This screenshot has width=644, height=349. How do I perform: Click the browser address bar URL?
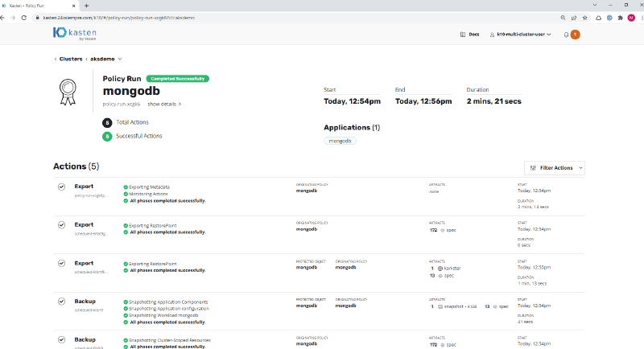(118, 18)
